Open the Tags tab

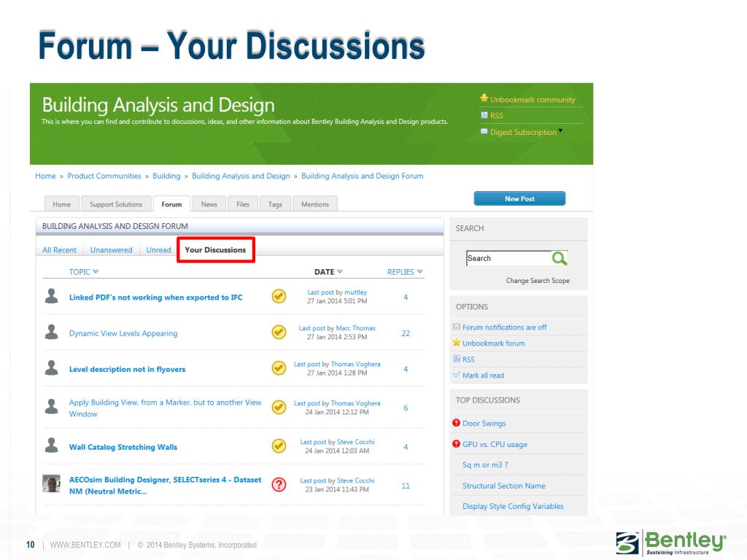click(275, 204)
